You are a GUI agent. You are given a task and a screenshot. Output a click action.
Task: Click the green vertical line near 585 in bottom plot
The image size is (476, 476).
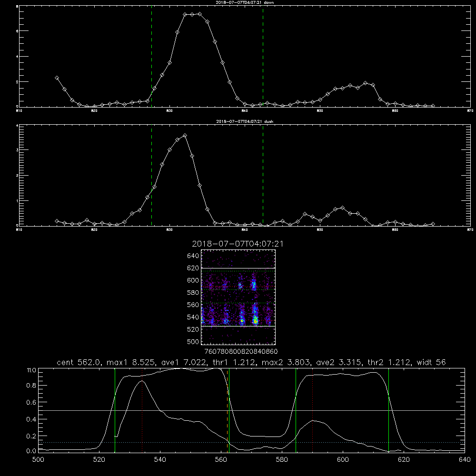coord(296,410)
